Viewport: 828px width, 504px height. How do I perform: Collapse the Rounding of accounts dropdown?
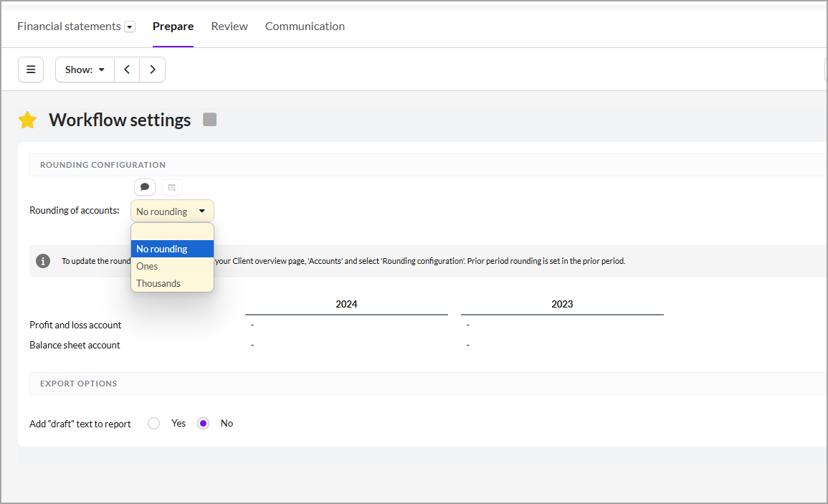[x=172, y=211]
